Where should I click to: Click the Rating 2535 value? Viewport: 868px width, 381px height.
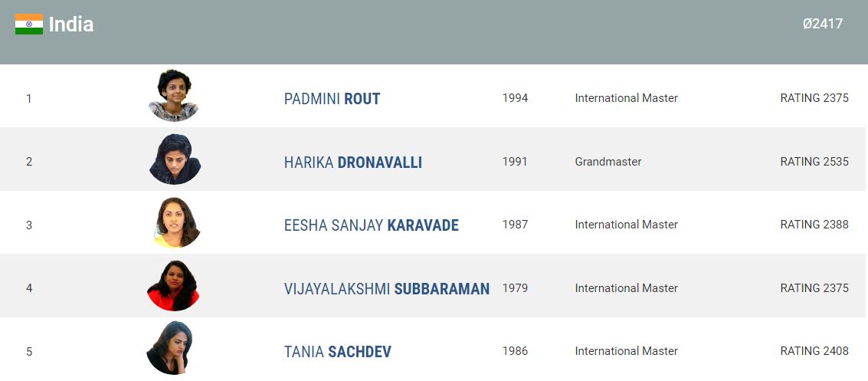tap(814, 162)
